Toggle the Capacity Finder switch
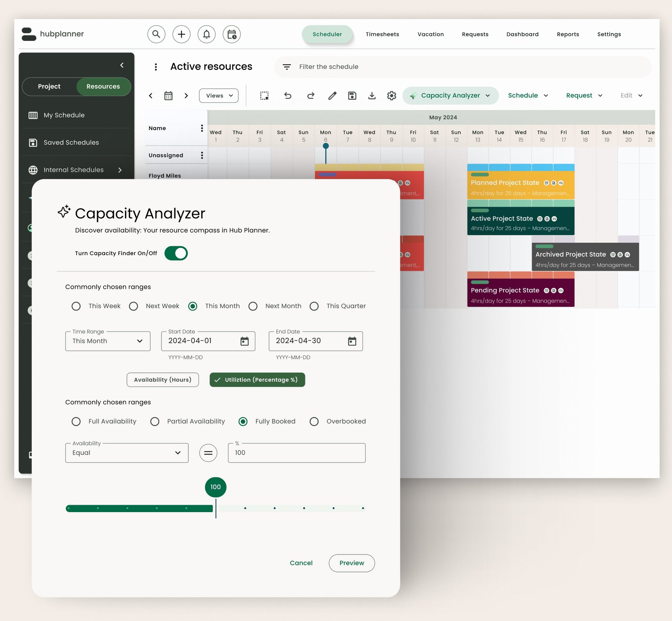This screenshot has height=621, width=672. 176,253
